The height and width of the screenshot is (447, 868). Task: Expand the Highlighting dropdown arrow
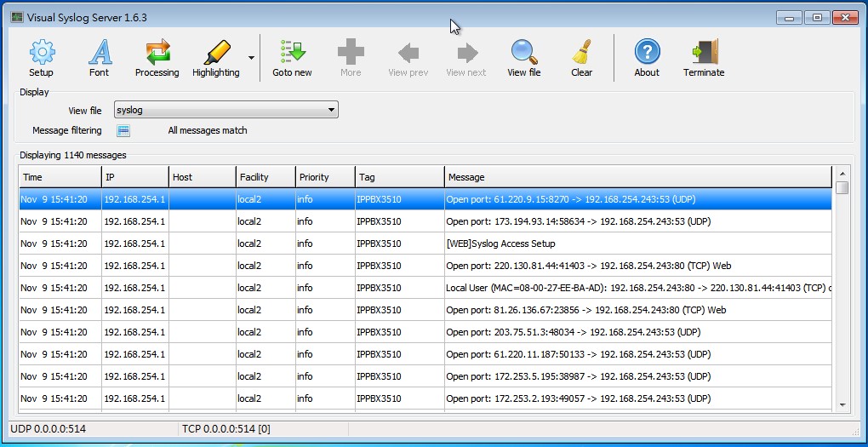point(251,59)
